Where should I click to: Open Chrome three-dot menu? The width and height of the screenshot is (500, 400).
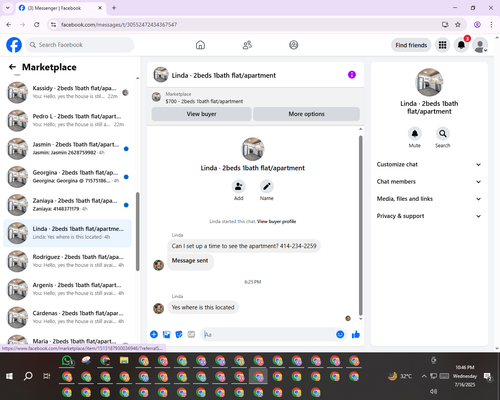(491, 25)
